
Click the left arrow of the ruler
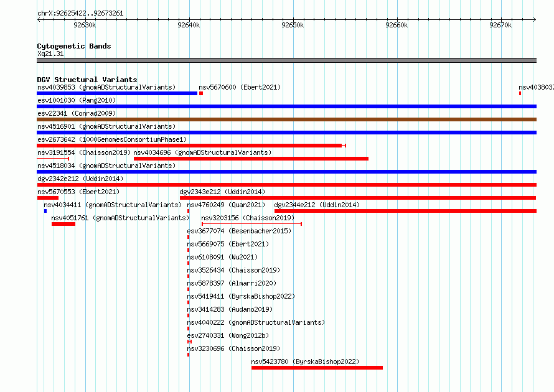39,20
